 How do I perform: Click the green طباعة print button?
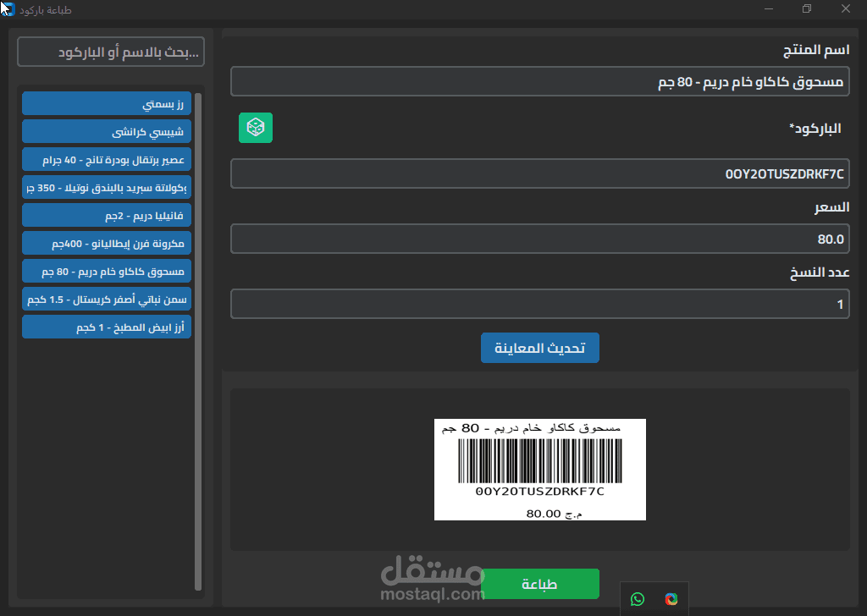[x=539, y=584]
